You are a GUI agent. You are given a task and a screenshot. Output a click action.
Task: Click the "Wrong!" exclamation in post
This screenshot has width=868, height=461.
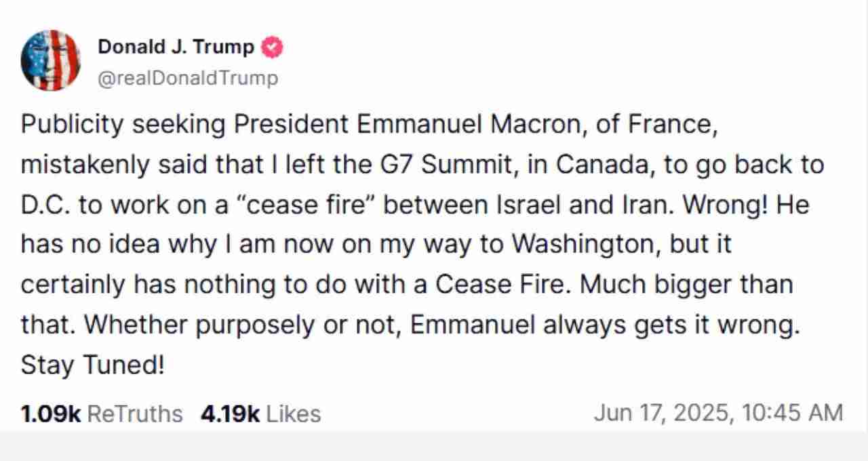click(722, 205)
